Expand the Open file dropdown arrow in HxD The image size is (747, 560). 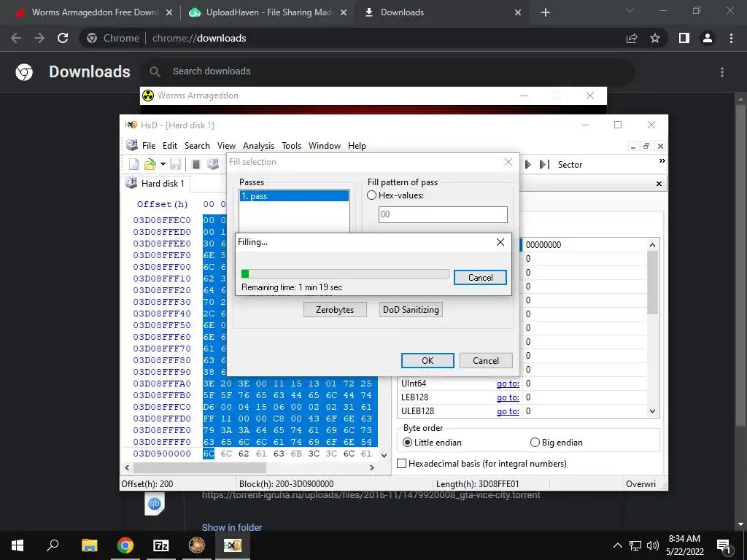click(x=163, y=164)
